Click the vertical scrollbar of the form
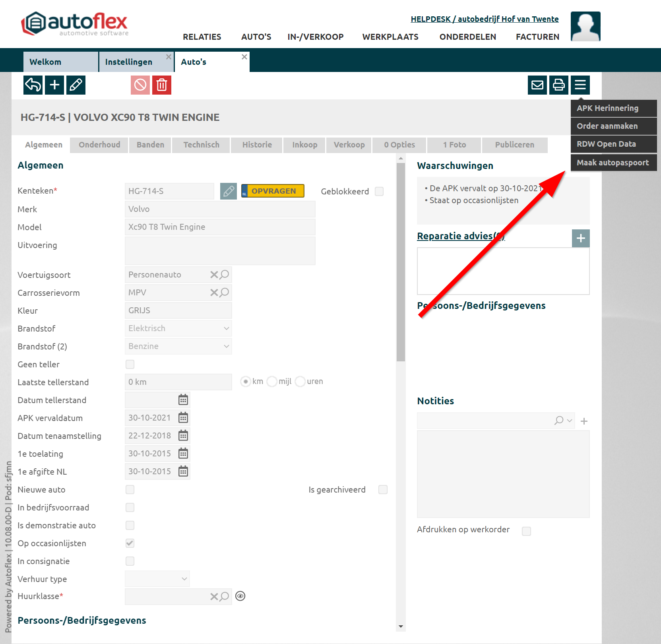The image size is (661, 644). click(401, 262)
